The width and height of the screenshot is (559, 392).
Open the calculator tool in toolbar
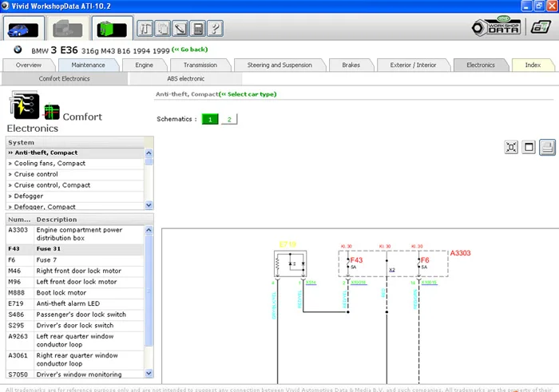[196, 29]
